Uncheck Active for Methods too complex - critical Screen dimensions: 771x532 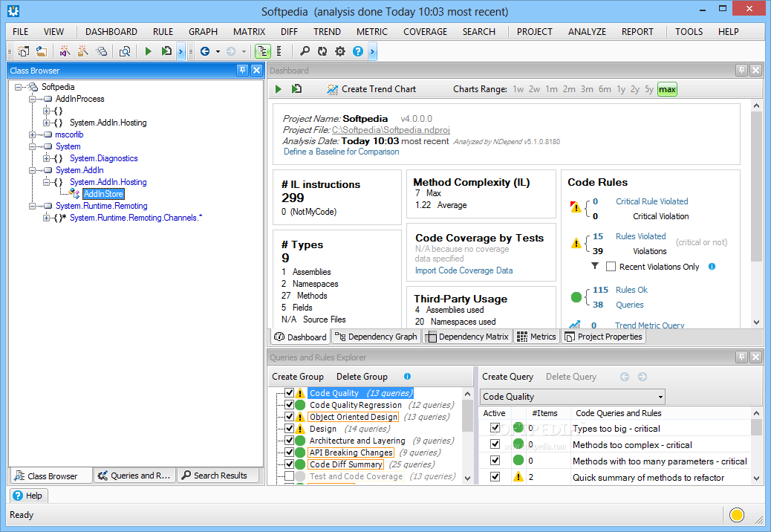[495, 444]
